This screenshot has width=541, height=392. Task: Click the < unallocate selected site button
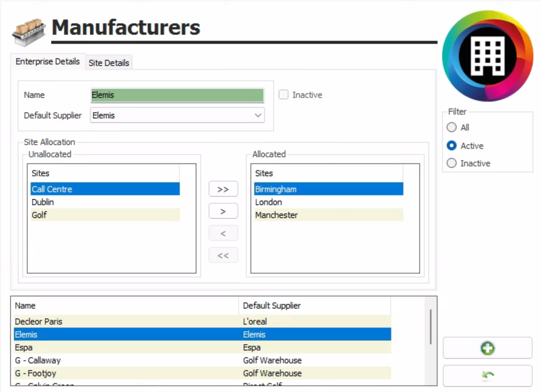point(223,233)
